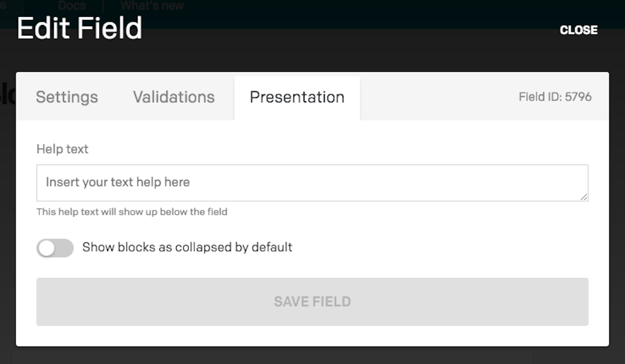This screenshot has width=625, height=364.
Task: Close the Edit Field dialog
Action: [578, 30]
